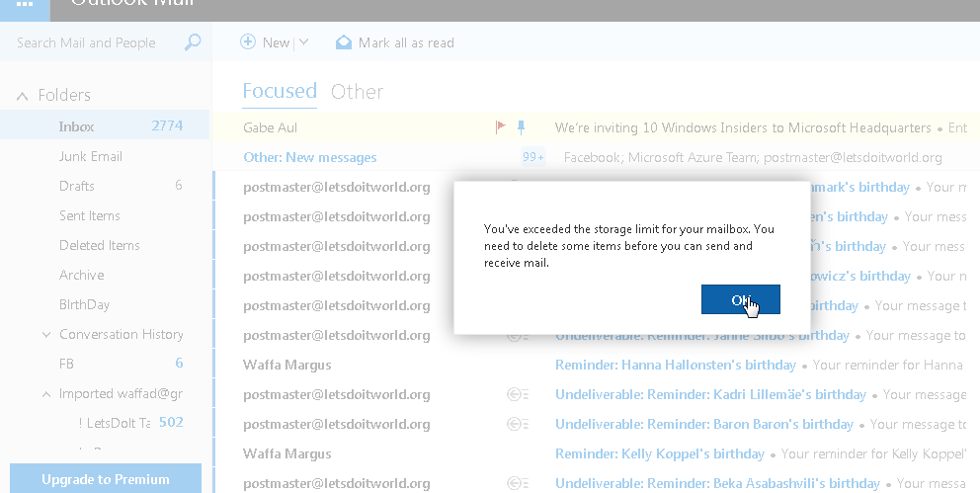Toggle the red flag on Gabe Aul's message

(x=500, y=127)
